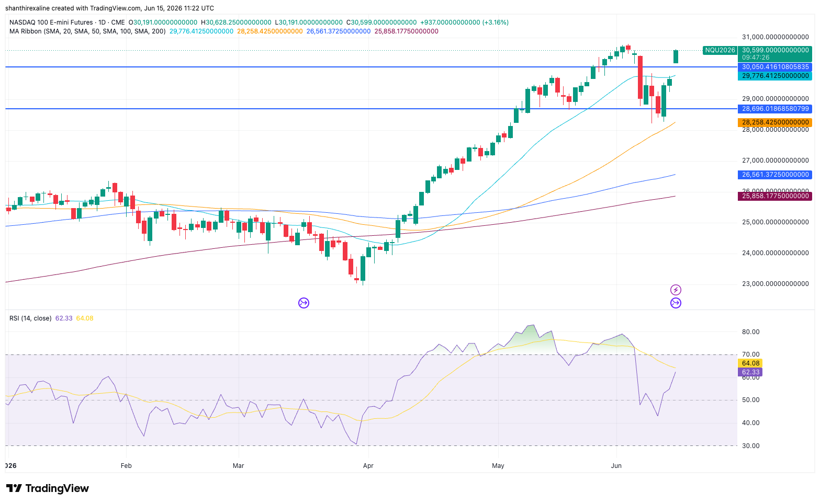Click the +937.00000000000 (+3.16%) change value
Screen dimensions: 820x504
click(464, 22)
